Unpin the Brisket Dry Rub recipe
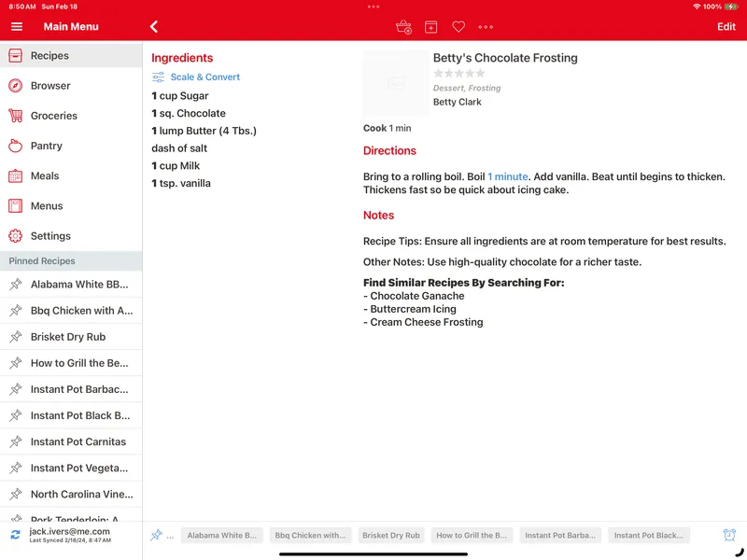Screen dimensions: 747x560 (17, 336)
